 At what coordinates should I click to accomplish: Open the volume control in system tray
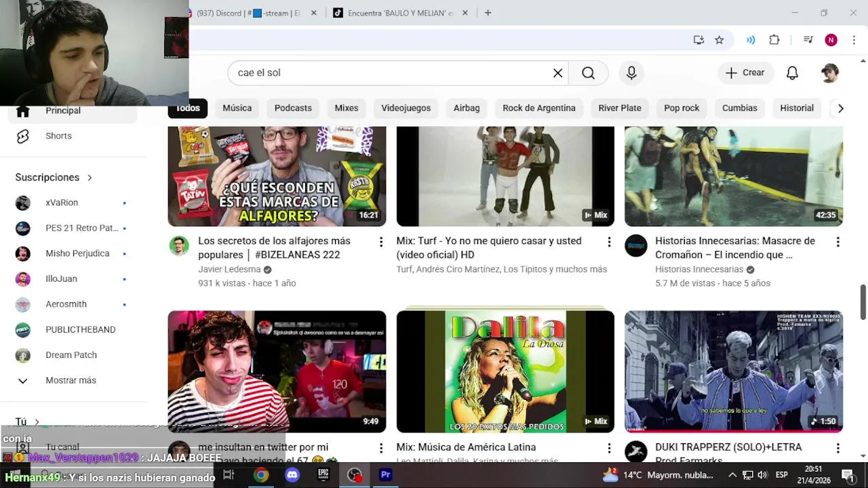point(762,475)
